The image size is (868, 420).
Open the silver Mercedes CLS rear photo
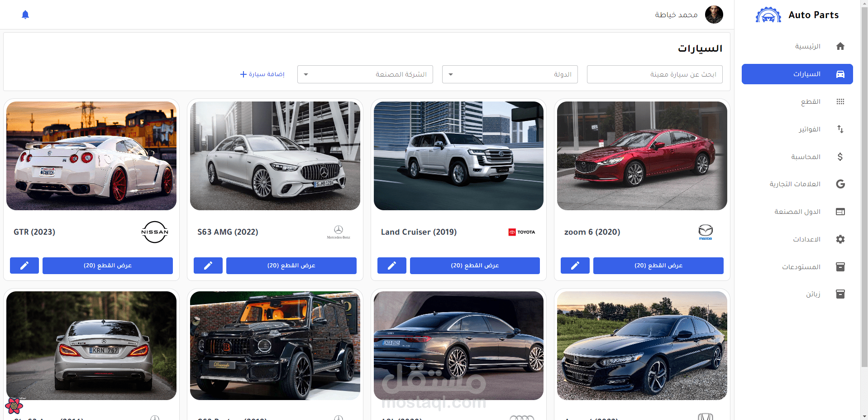pyautogui.click(x=91, y=346)
